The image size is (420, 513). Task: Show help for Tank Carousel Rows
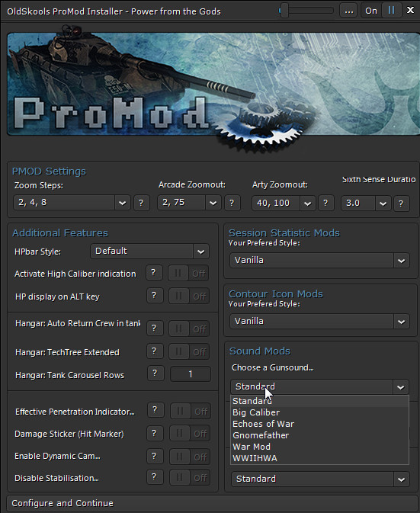(x=155, y=374)
